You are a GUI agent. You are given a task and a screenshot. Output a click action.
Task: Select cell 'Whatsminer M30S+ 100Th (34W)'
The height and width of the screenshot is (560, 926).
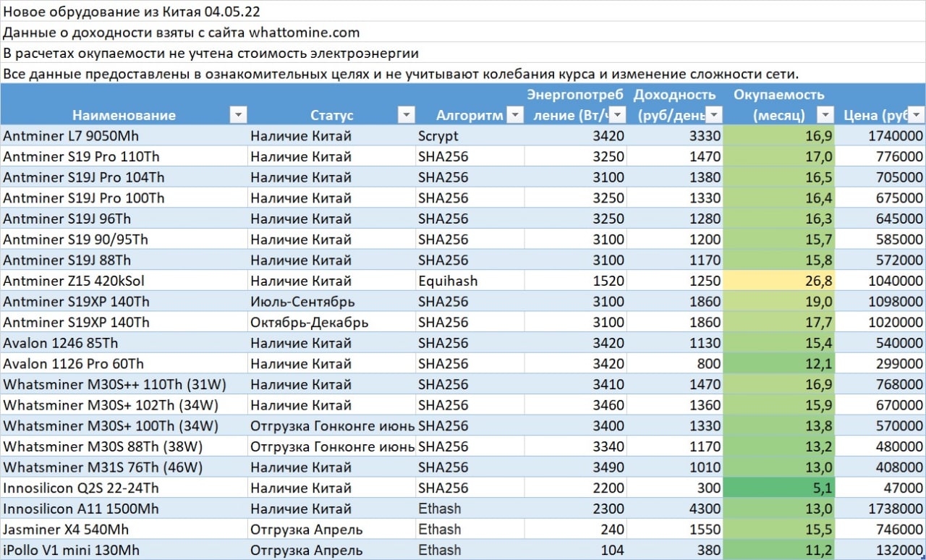(124, 425)
